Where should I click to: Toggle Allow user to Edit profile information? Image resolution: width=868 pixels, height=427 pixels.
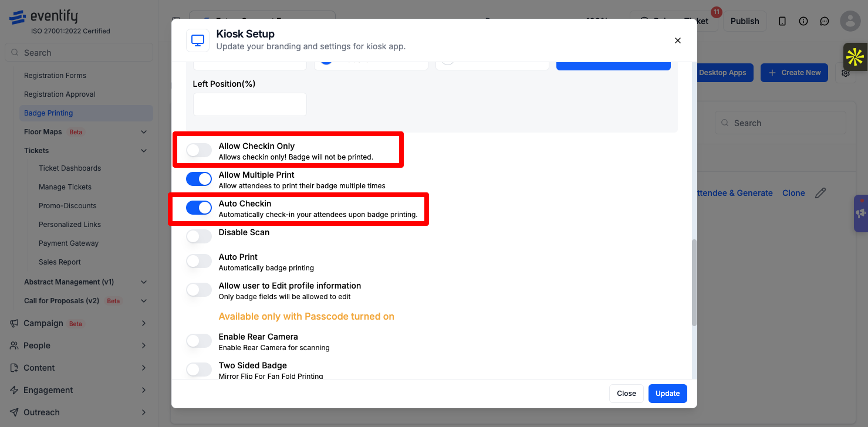[199, 290]
